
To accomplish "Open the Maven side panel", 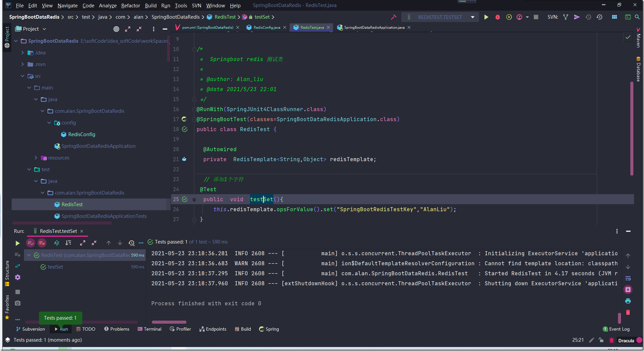I will 638,37.
